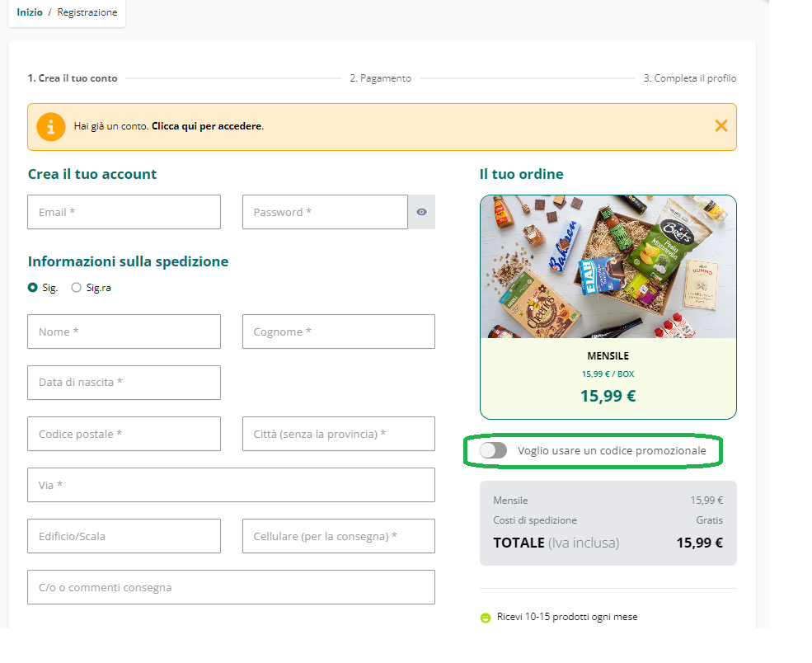Select step 2 Pagamento

click(380, 78)
